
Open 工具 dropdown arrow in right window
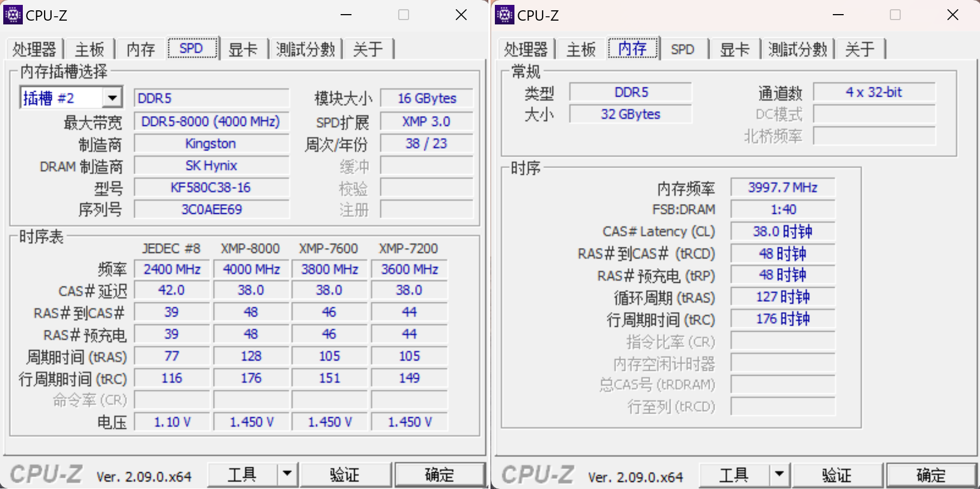pyautogui.click(x=780, y=475)
